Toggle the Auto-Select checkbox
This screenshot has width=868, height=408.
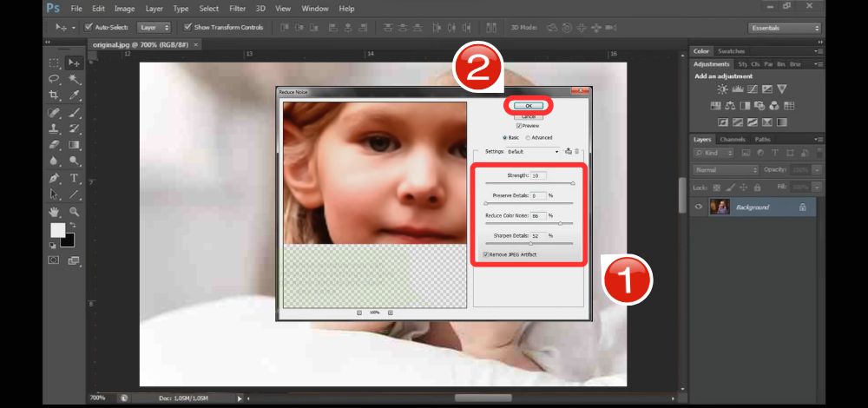88,27
